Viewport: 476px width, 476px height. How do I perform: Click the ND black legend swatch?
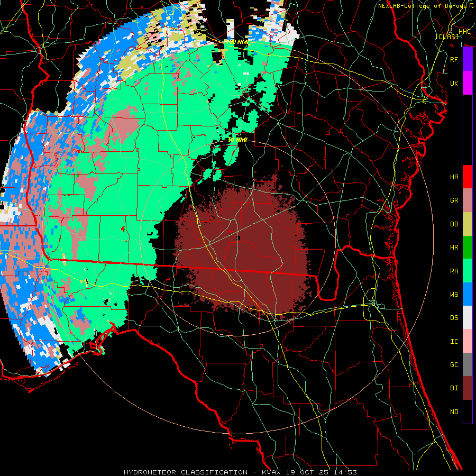467,411
